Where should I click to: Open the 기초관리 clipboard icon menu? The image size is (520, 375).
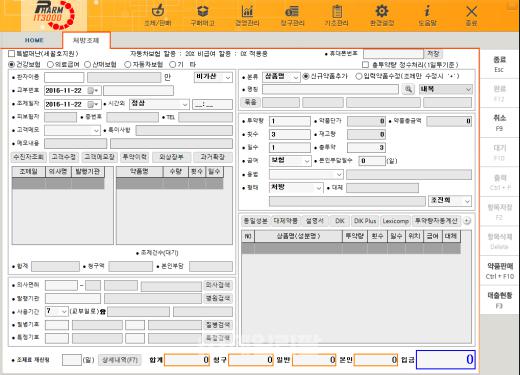[337, 16]
